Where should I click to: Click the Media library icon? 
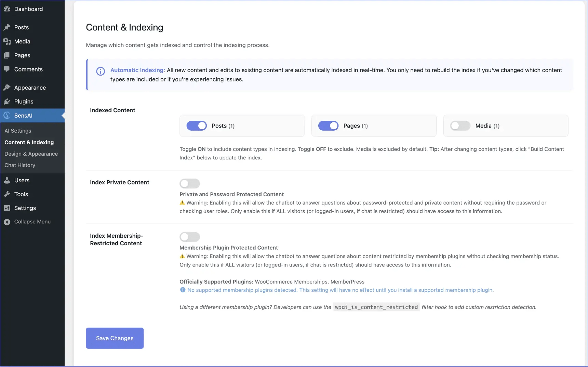click(7, 41)
